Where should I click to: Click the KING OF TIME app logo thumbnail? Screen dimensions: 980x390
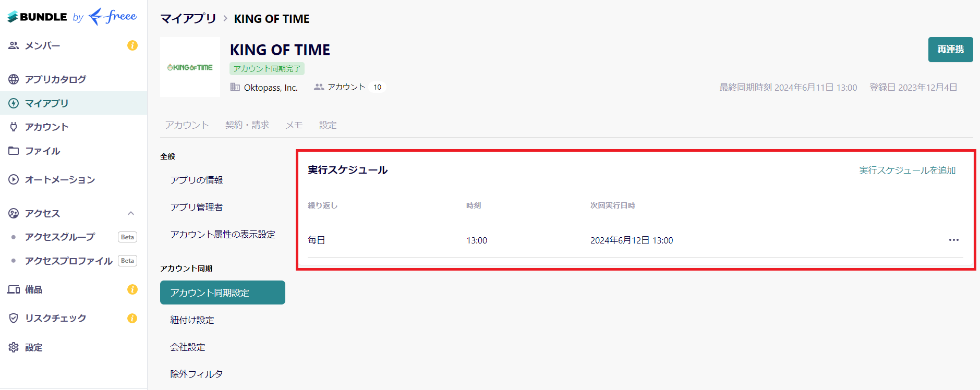190,67
